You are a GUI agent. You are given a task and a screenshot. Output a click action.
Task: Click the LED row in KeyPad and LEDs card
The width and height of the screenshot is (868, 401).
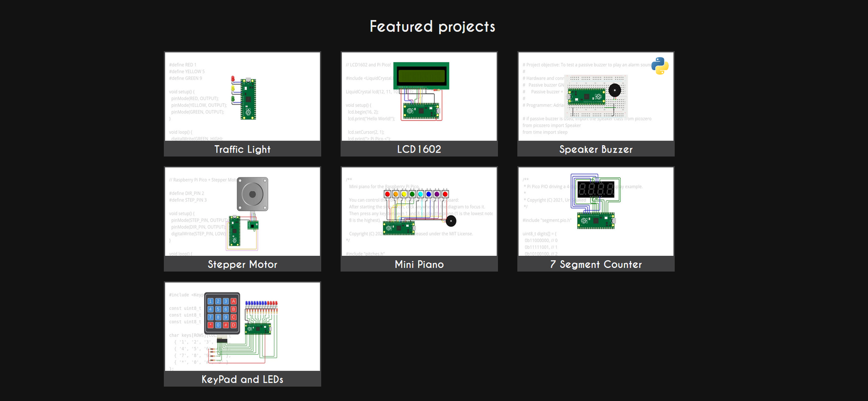(x=261, y=304)
